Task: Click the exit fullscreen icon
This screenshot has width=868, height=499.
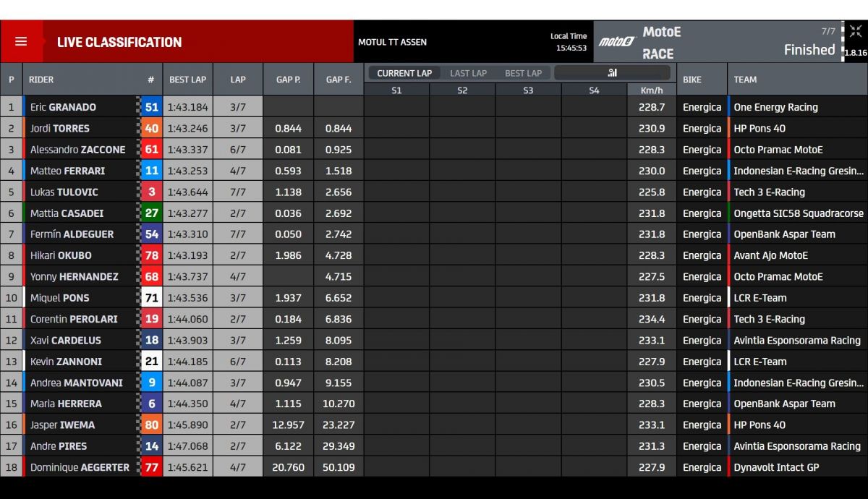Action: pyautogui.click(x=856, y=32)
